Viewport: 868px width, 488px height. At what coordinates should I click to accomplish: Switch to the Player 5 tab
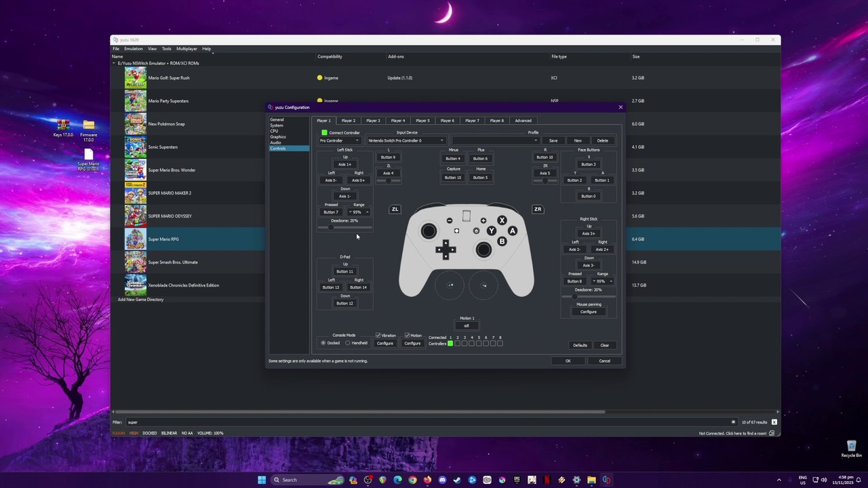(x=422, y=121)
